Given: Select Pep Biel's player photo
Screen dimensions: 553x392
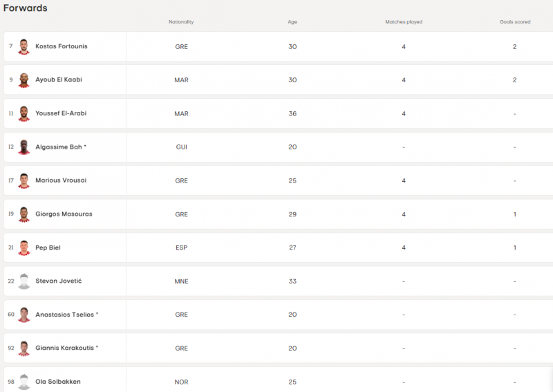Looking at the screenshot, I should [x=24, y=248].
